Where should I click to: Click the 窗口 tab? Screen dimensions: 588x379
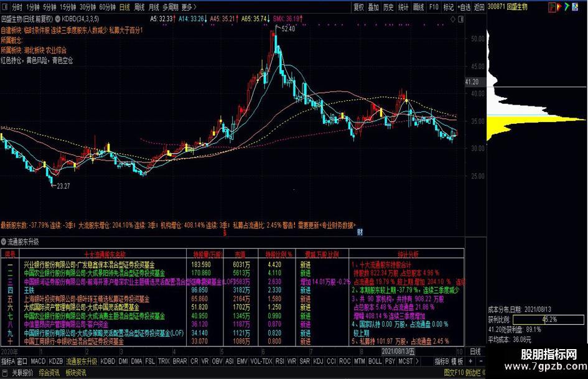[x=22, y=362]
